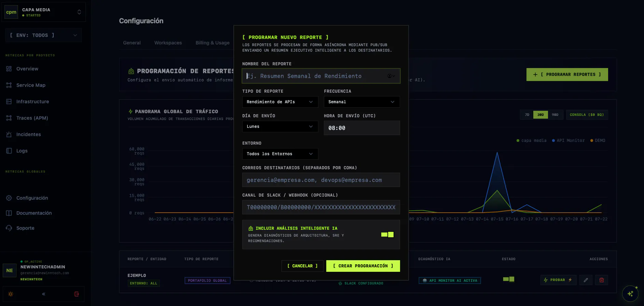The width and height of the screenshot is (644, 306).
Task: Click PORTAFOLIO GLOBAL tag
Action: [x=207, y=280]
